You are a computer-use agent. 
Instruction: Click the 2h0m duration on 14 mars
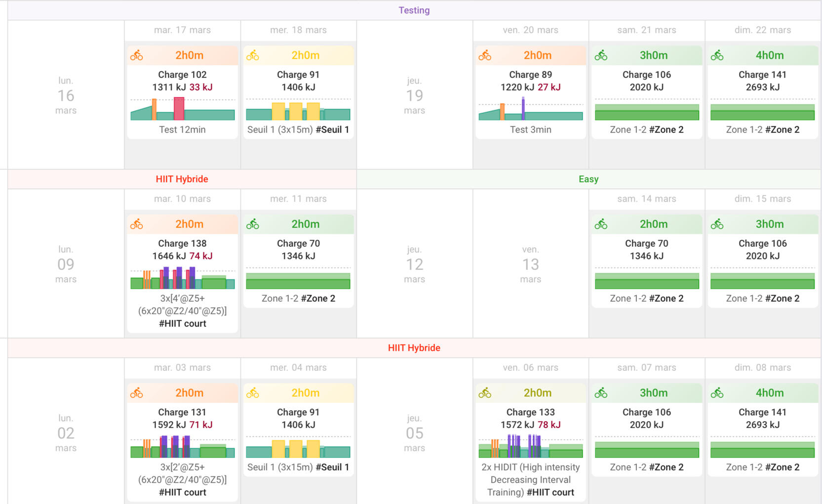[654, 224]
